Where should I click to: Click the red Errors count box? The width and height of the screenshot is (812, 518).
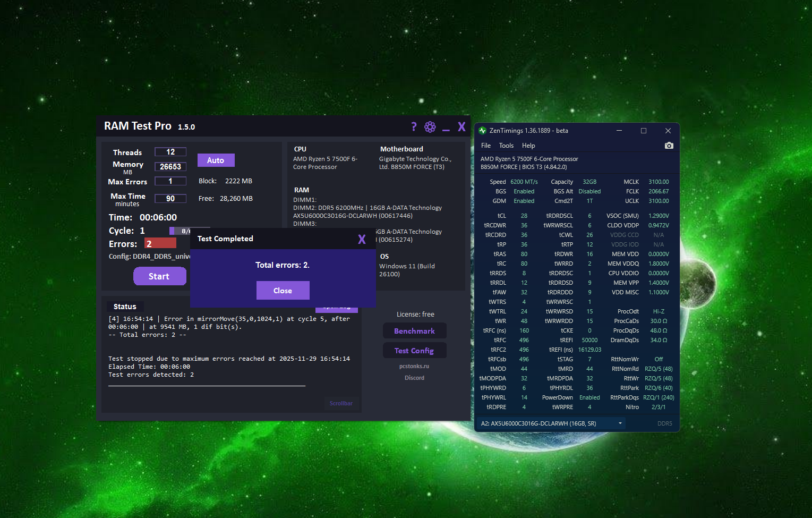pyautogui.click(x=160, y=243)
